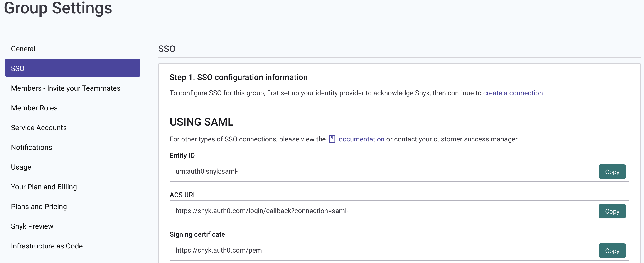Follow the create a connection link

[x=513, y=93]
